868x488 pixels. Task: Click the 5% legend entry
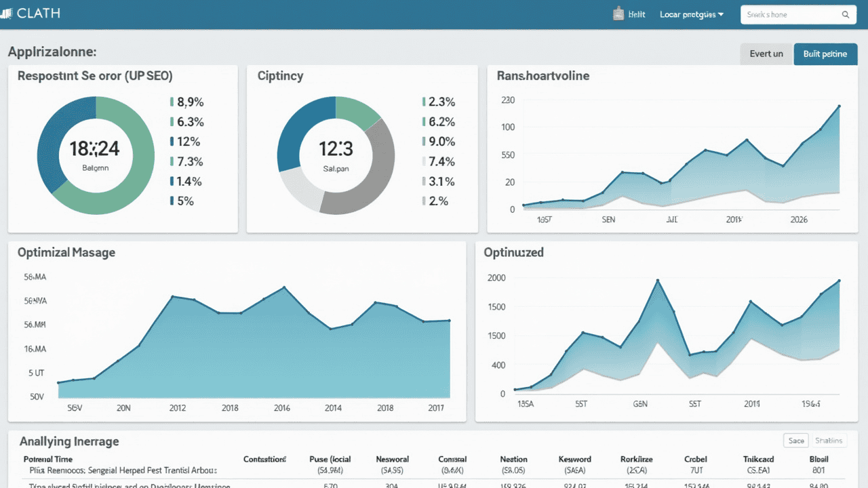pyautogui.click(x=182, y=201)
